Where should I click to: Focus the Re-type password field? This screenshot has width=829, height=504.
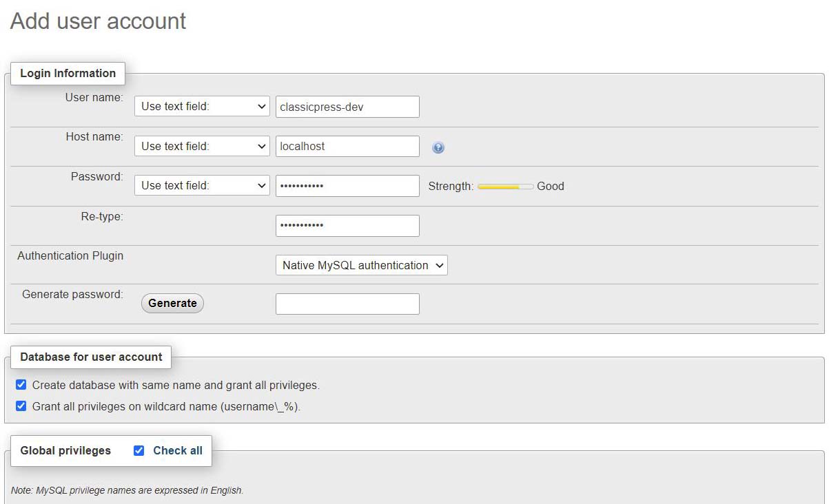coord(347,226)
